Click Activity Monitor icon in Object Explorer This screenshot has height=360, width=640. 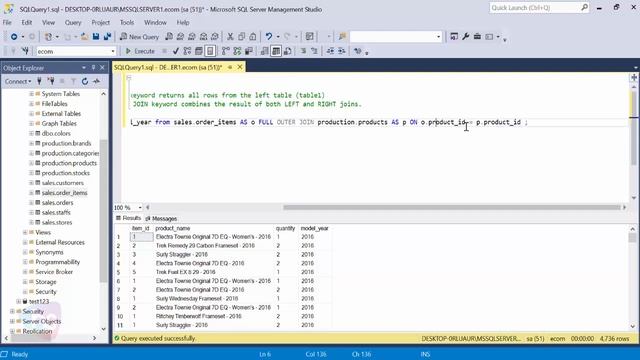click(96, 82)
